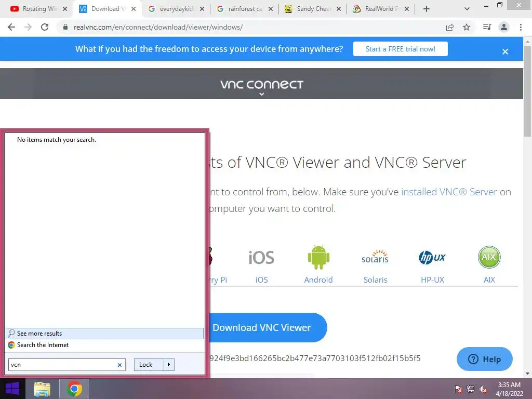The height and width of the screenshot is (399, 532).
Task: Open the Chrome three-dot menu
Action: 521,27
